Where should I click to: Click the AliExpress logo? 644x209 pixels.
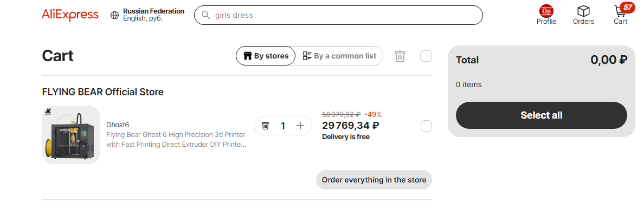click(x=70, y=15)
